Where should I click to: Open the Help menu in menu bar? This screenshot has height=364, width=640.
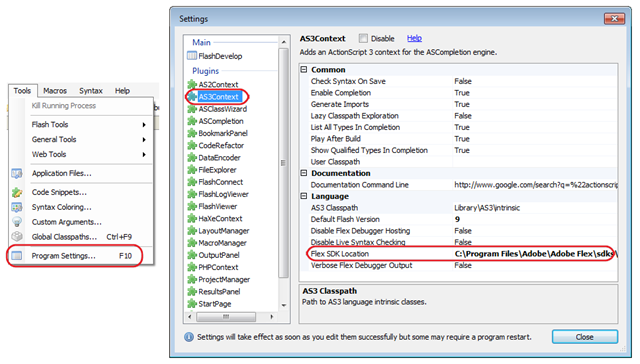click(x=122, y=91)
